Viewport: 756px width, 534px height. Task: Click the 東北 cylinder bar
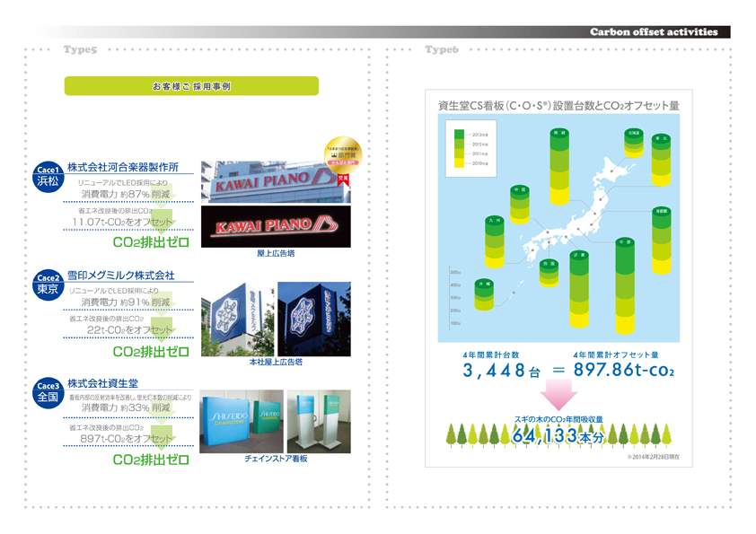click(661, 161)
